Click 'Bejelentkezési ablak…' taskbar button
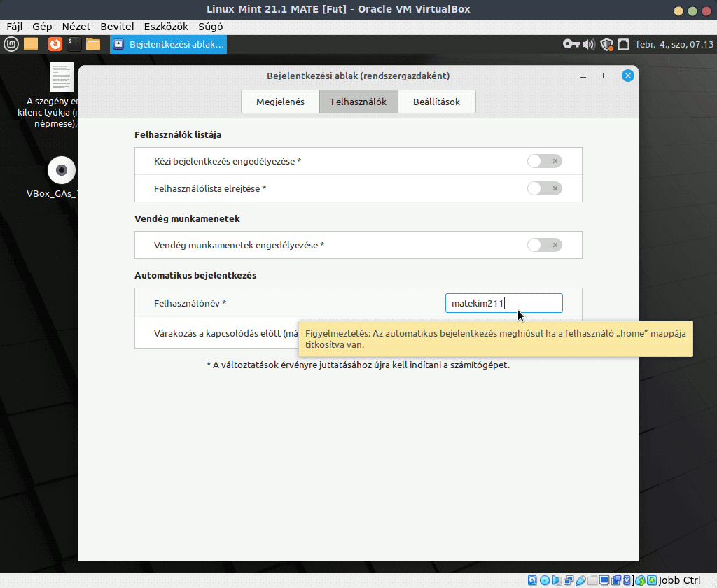Image resolution: width=717 pixels, height=588 pixels. 168,44
